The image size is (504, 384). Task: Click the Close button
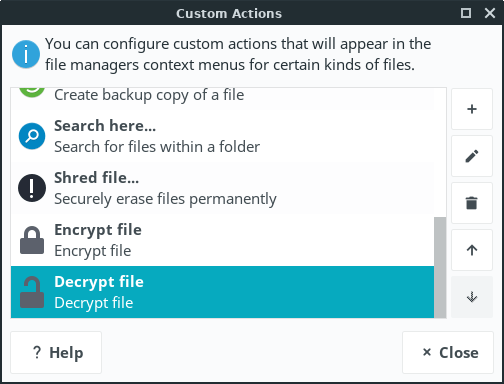pos(448,352)
